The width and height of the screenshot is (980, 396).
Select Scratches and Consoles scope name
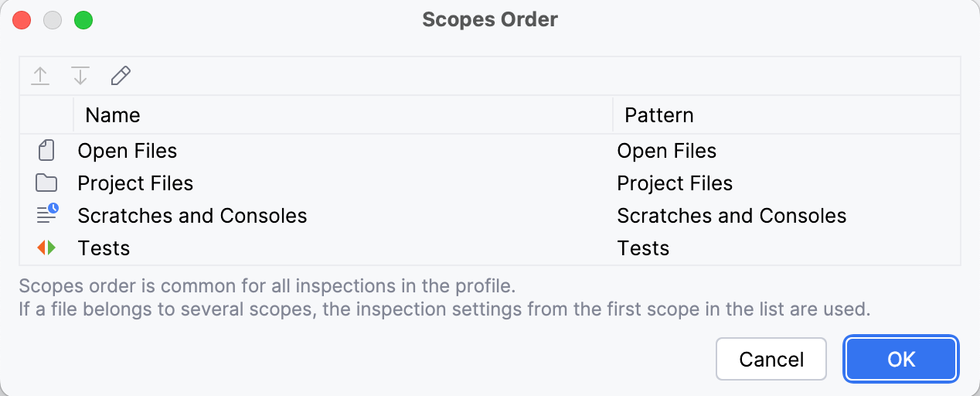(x=192, y=216)
